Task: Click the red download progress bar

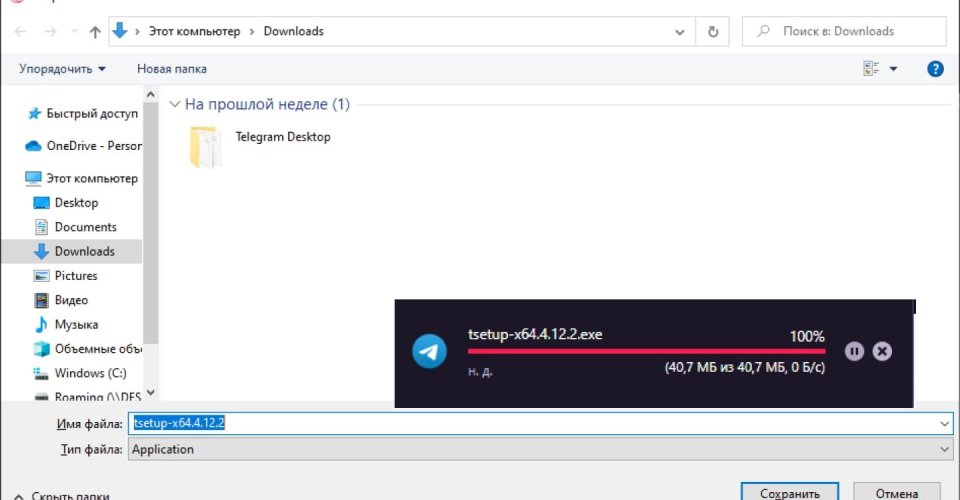Action: pyautogui.click(x=646, y=351)
